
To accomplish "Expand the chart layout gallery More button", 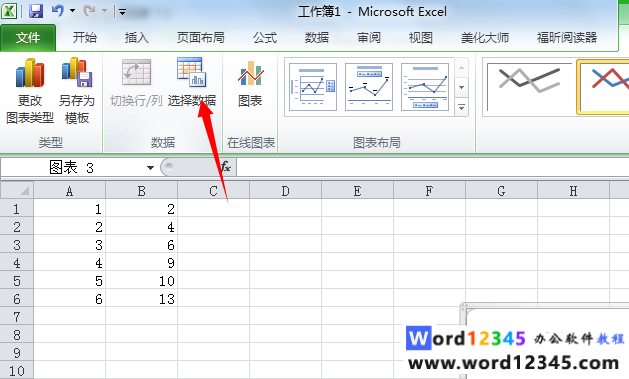I will coord(462,107).
